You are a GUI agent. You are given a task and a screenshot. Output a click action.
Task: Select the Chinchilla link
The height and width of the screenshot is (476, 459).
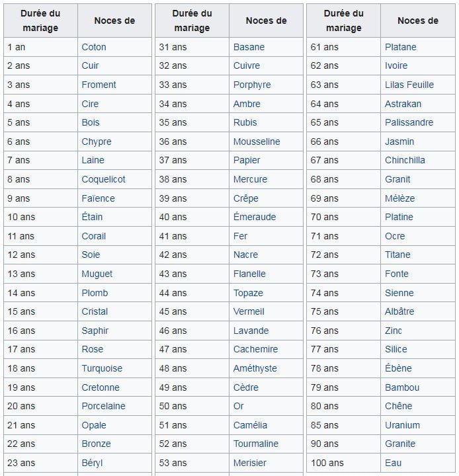coord(405,160)
